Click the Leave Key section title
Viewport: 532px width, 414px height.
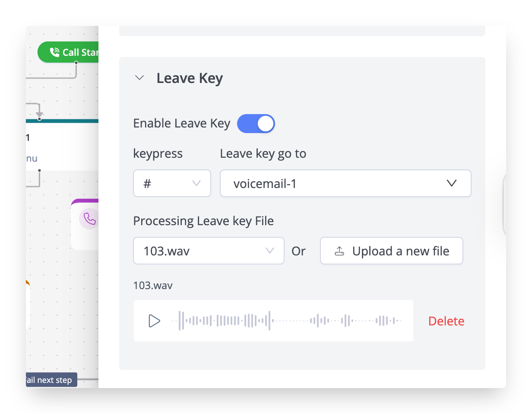coord(190,78)
